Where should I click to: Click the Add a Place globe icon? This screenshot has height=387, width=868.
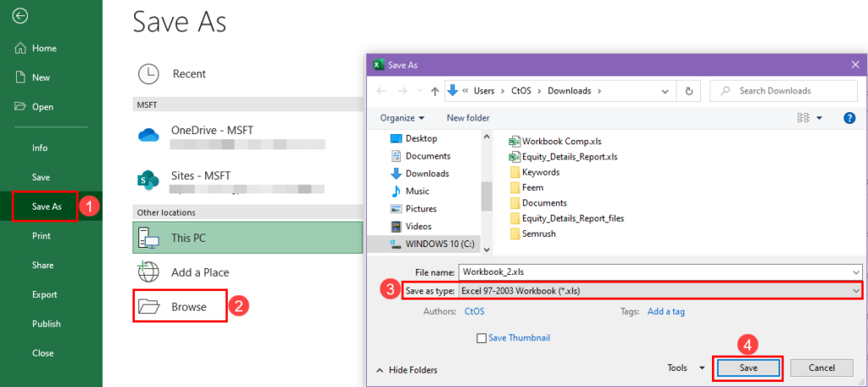148,272
